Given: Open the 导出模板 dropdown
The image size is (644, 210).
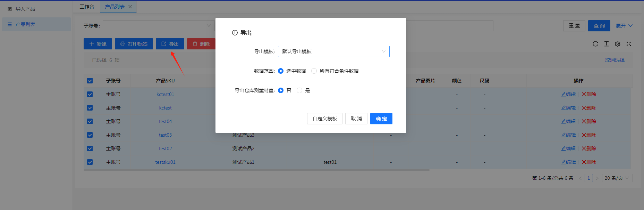Looking at the screenshot, I should tap(333, 51).
